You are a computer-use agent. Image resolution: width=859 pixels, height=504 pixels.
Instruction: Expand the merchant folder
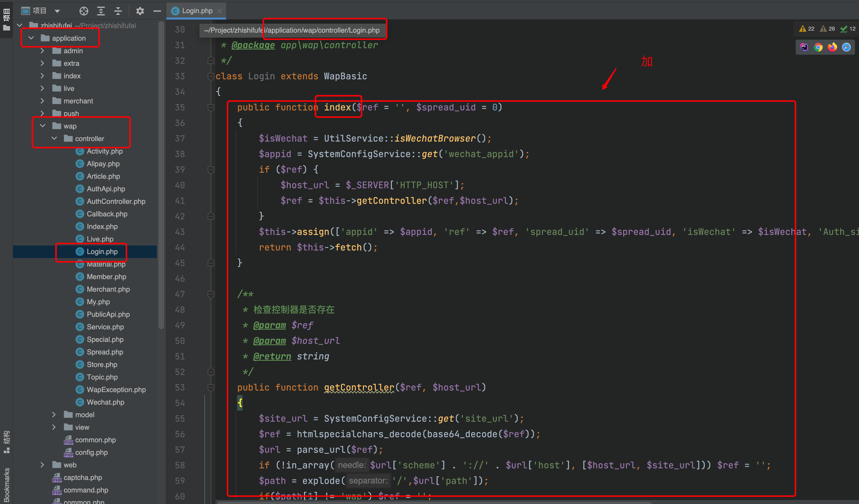point(42,101)
